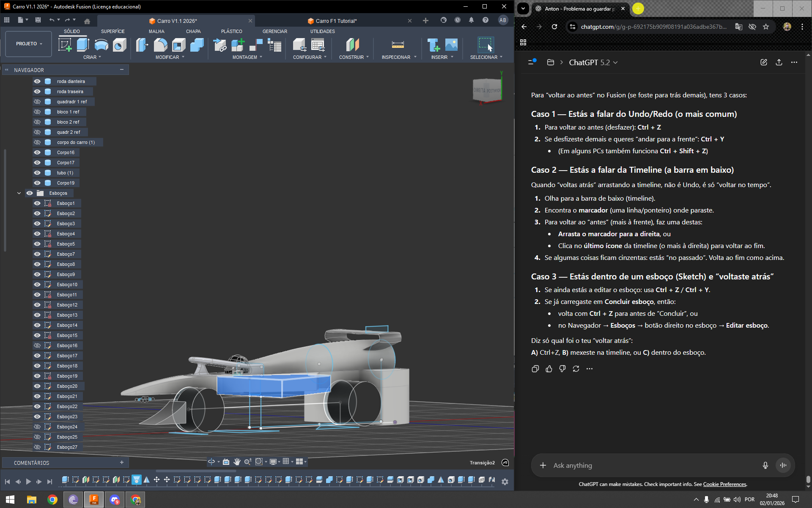Add a new comment in COMENTÁRIOS

pos(122,463)
